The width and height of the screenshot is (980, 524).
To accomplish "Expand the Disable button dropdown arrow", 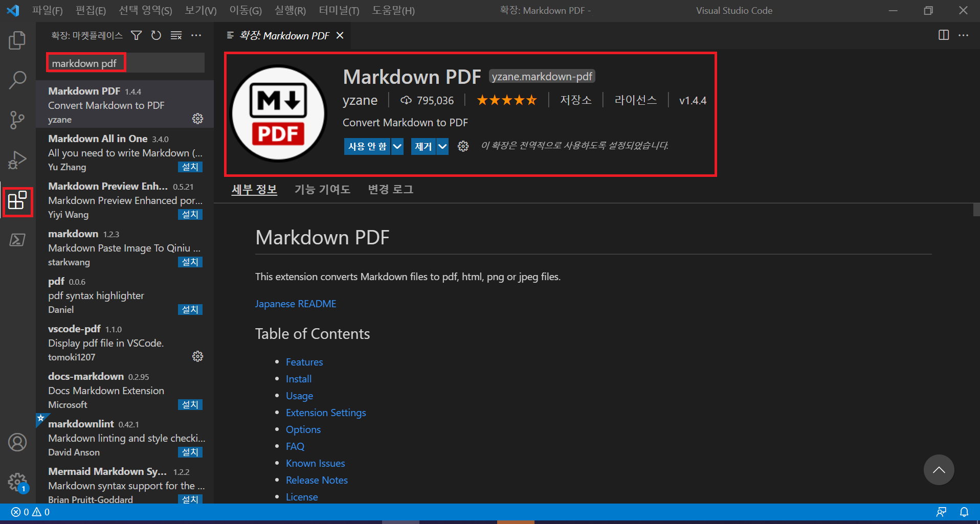I will pos(397,146).
